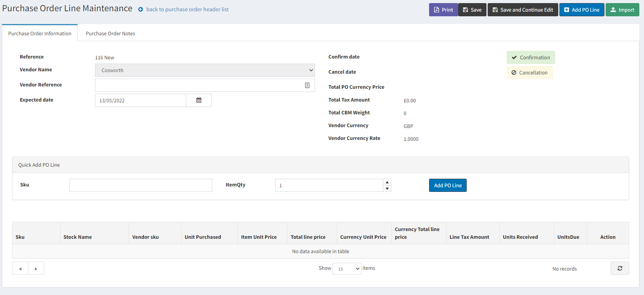Open the Vendor Name dropdown
Image resolution: width=644 pixels, height=295 pixels.
point(205,70)
